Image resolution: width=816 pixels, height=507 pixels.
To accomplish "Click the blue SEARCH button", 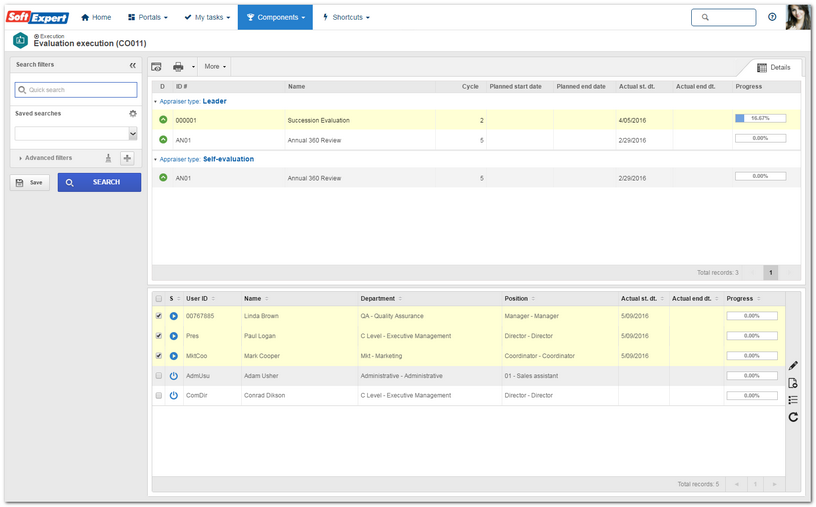I will (x=99, y=182).
